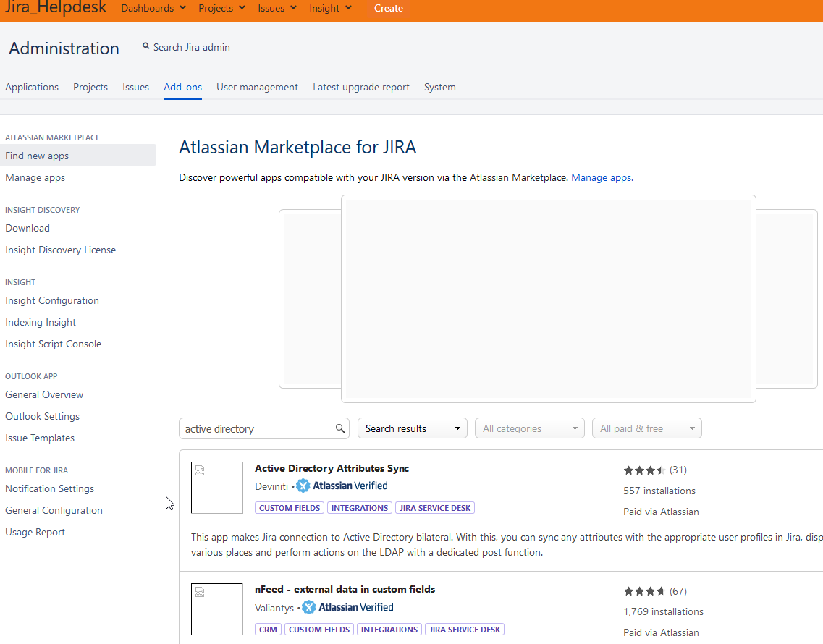Open the Dashboards dropdown menu
The image size is (823, 644).
[153, 9]
